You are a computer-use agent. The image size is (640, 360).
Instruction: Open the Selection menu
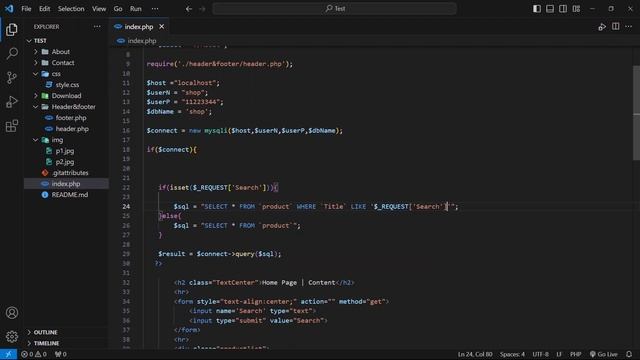pyautogui.click(x=71, y=9)
